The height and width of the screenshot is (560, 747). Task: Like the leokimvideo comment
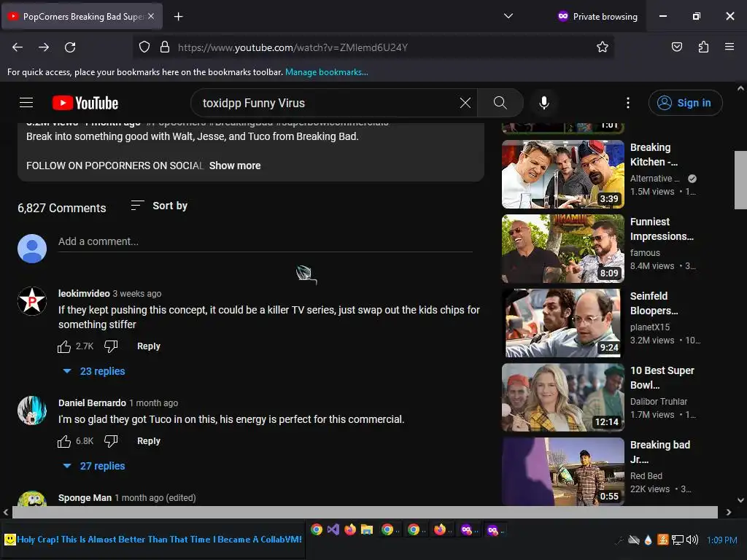click(64, 346)
